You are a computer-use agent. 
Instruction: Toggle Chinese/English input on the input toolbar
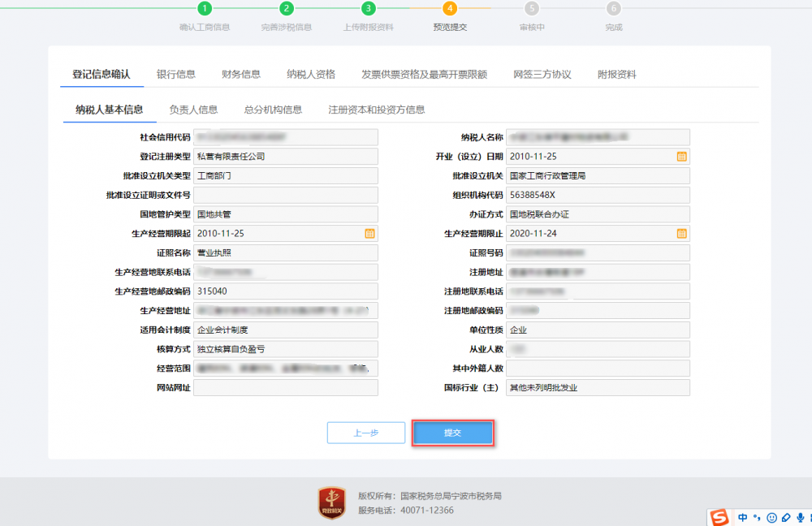click(742, 518)
